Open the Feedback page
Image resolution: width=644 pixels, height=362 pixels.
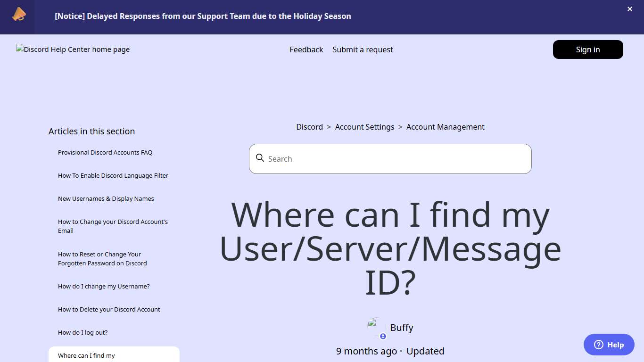click(306, 49)
